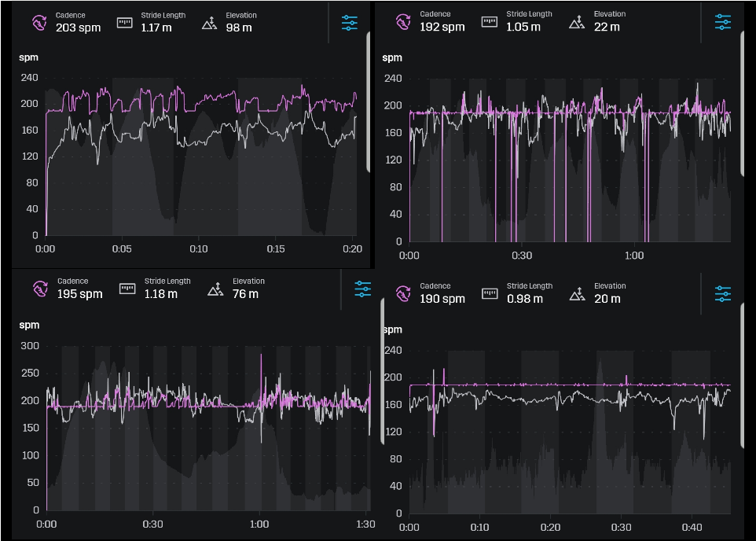Open blue sliders icon in 192 spm panel
The image size is (756, 541).
coord(723,22)
